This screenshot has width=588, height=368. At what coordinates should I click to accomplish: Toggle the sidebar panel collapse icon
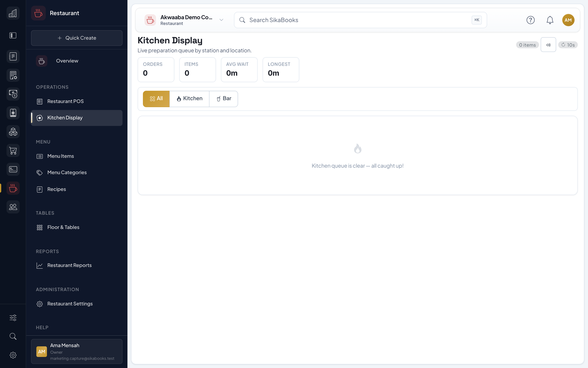(x=13, y=35)
